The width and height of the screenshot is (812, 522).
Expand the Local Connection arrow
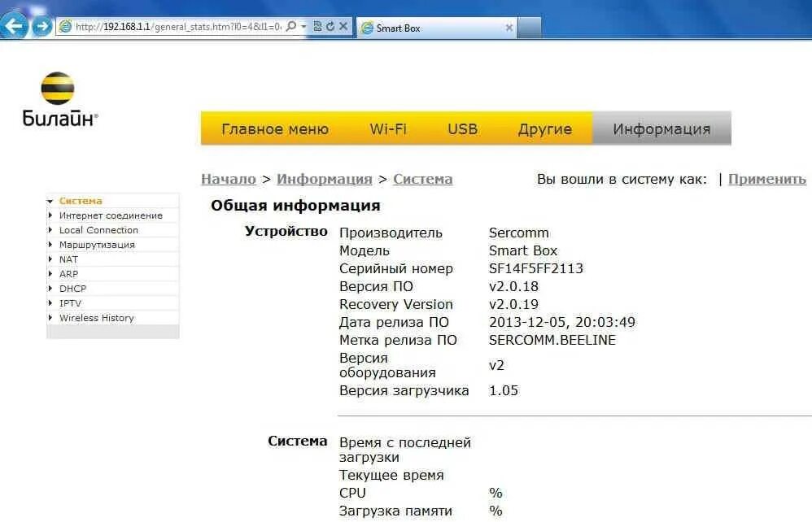50,230
